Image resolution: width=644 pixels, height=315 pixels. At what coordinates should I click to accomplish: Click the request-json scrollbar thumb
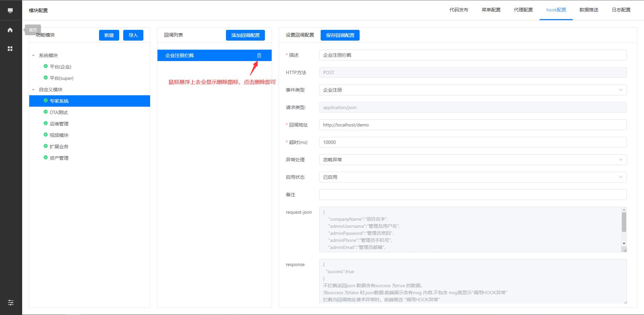[624, 222]
